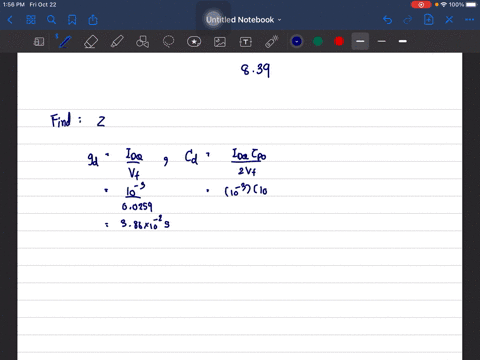480x360 pixels.
Task: Select the thin stroke width preset
Action: 382,41
